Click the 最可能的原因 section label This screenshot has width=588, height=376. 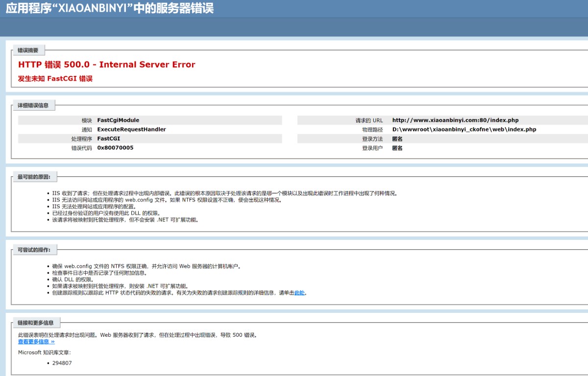coord(34,176)
